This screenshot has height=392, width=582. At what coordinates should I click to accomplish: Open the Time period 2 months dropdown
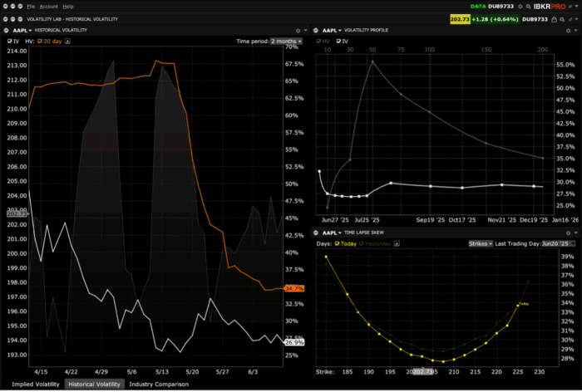[286, 42]
